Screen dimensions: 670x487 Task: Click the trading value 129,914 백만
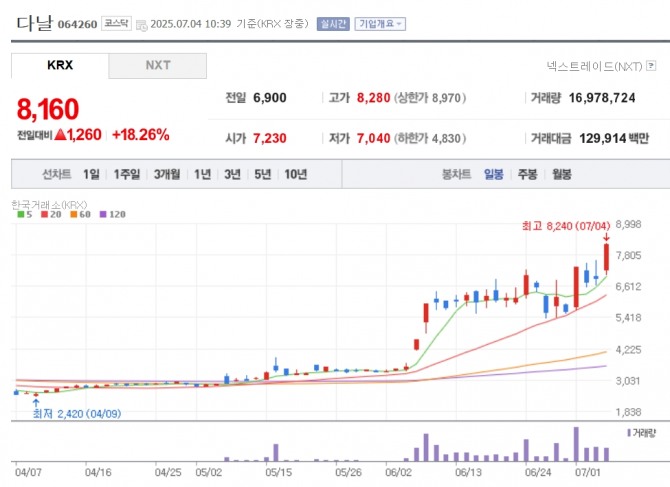614,138
